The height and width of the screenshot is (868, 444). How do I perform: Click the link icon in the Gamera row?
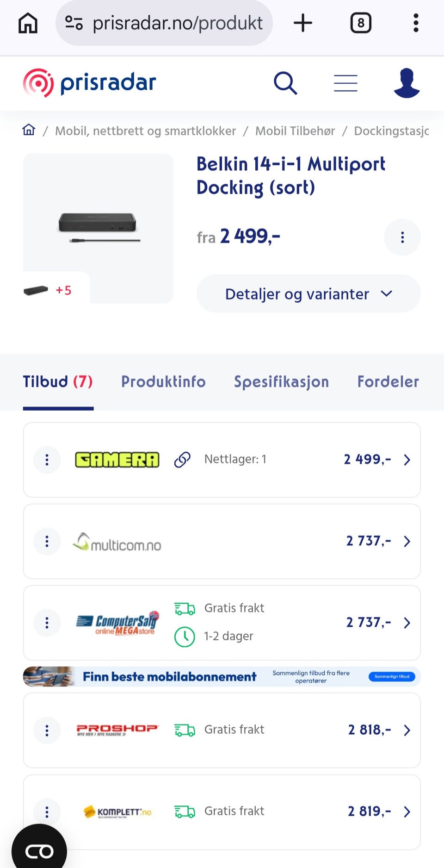(x=182, y=460)
